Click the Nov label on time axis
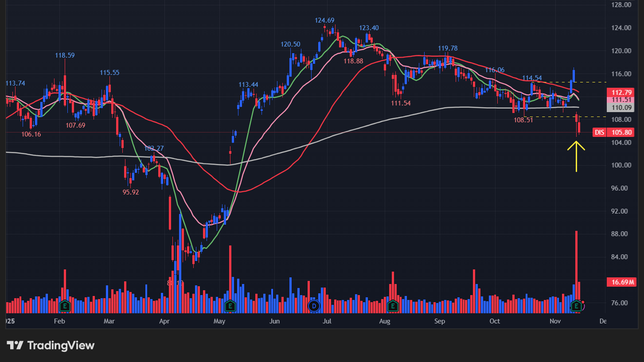This screenshot has height=362, width=644. pyautogui.click(x=555, y=321)
